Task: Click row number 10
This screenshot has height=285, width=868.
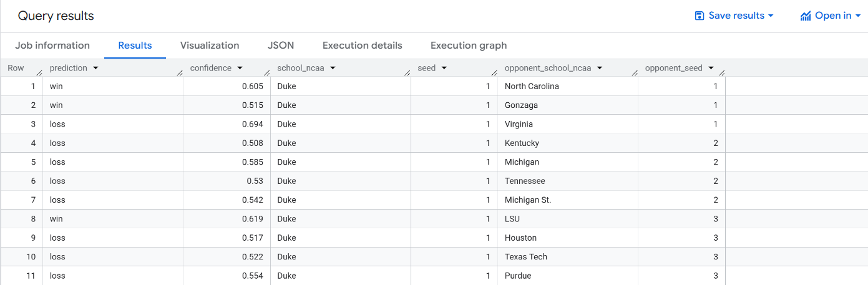Action: [x=31, y=257]
